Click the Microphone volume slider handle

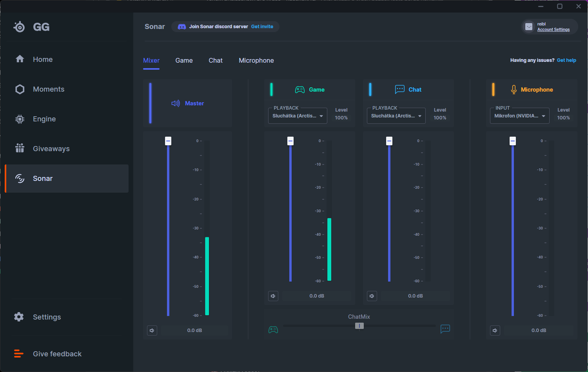tap(513, 141)
